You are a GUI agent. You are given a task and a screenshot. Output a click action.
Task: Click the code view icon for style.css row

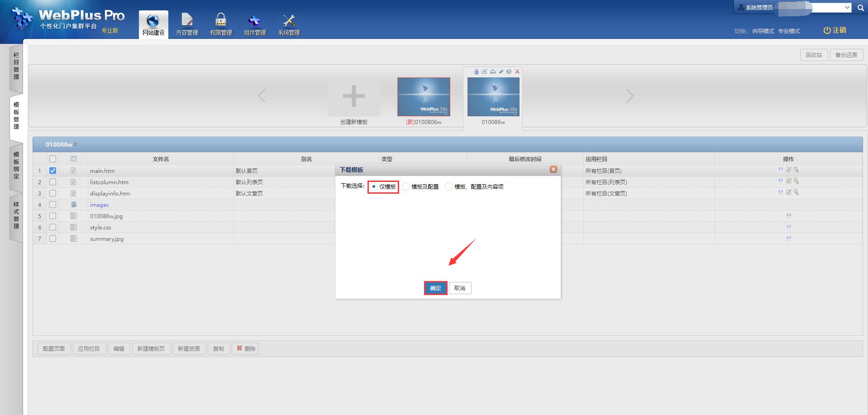(x=788, y=226)
